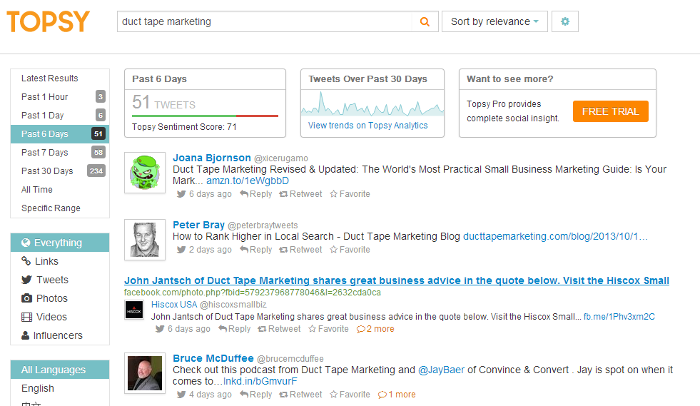Click the person icon beside Influencers
Viewport: 700px width, 406px height.
pyautogui.click(x=25, y=335)
